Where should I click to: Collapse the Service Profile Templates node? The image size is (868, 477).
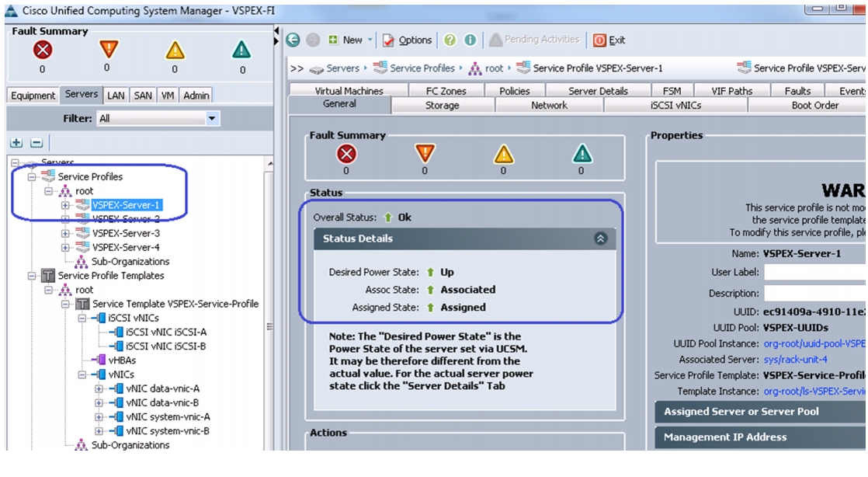pyautogui.click(x=32, y=275)
